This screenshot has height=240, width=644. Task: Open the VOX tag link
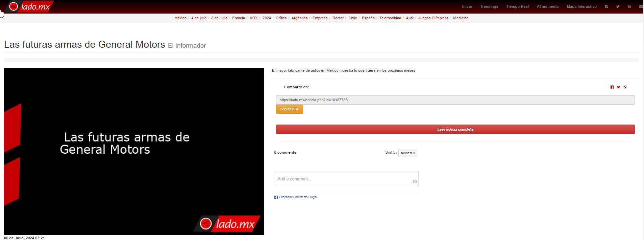pyautogui.click(x=254, y=18)
